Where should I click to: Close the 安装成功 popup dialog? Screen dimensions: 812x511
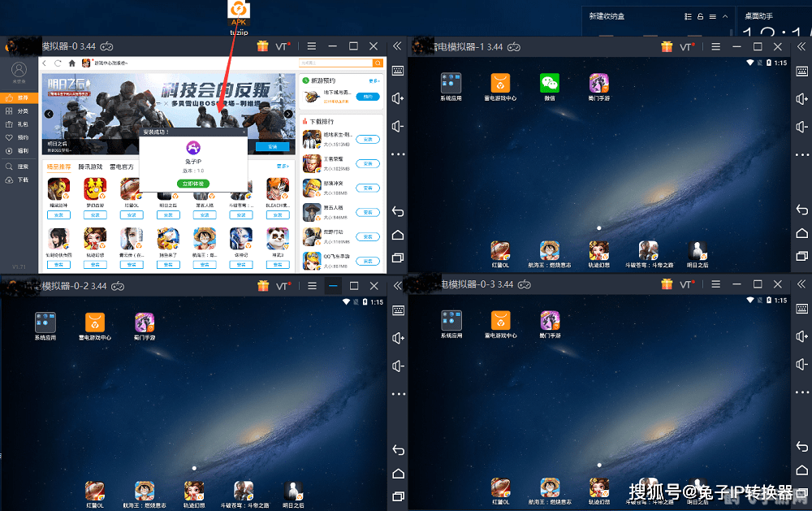[244, 131]
